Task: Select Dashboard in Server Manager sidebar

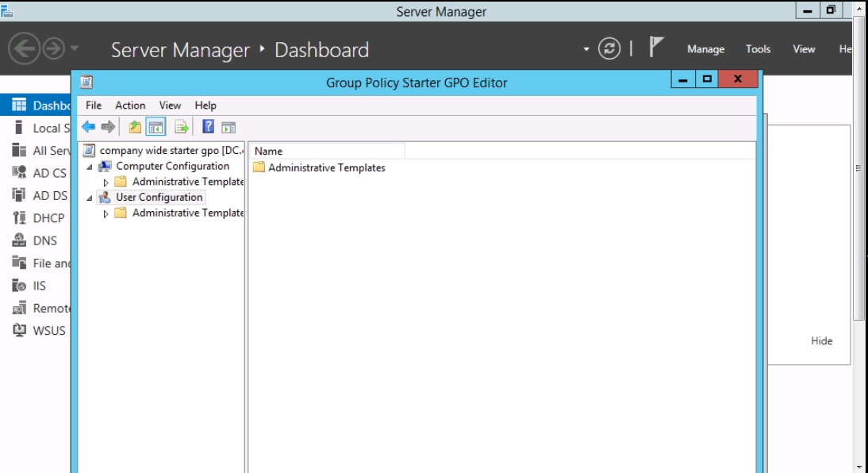Action: click(x=36, y=106)
